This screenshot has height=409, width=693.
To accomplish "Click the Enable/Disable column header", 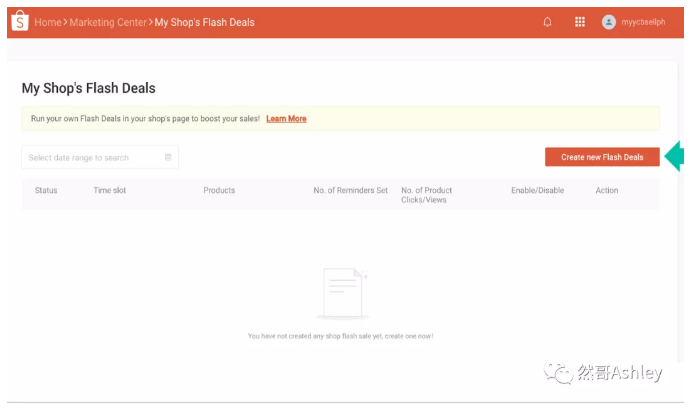I will (x=537, y=190).
